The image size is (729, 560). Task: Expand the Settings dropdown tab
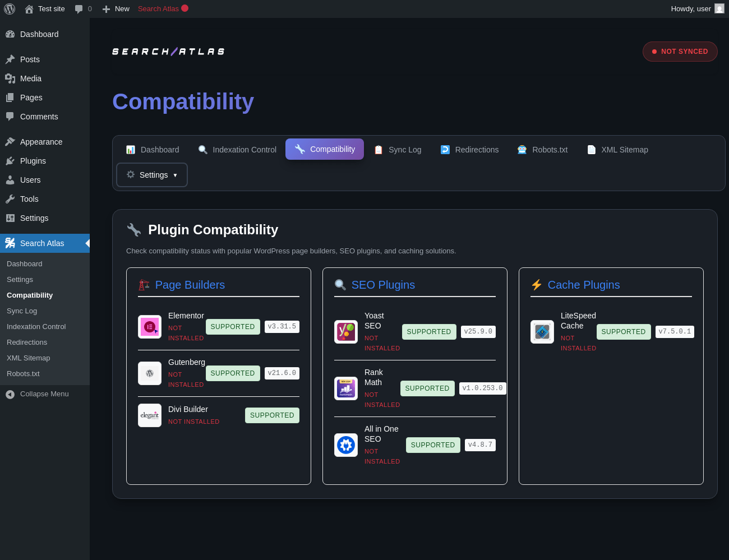(x=152, y=175)
